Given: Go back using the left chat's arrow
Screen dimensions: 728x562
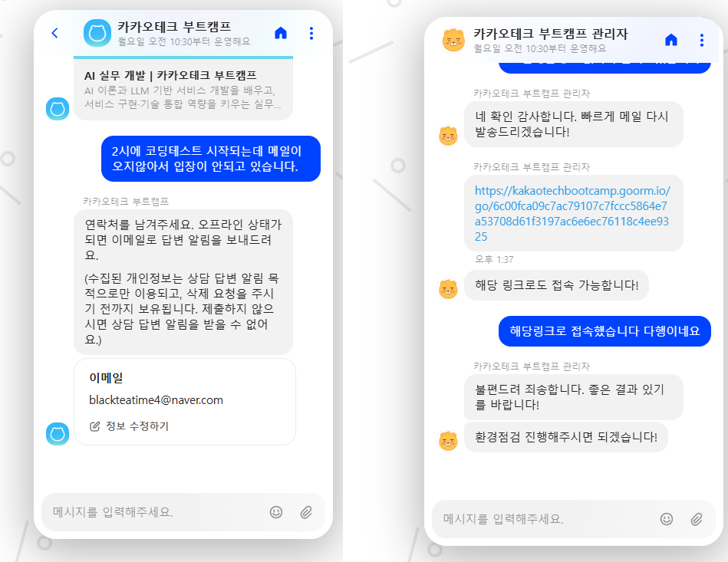Looking at the screenshot, I should pyautogui.click(x=54, y=33).
